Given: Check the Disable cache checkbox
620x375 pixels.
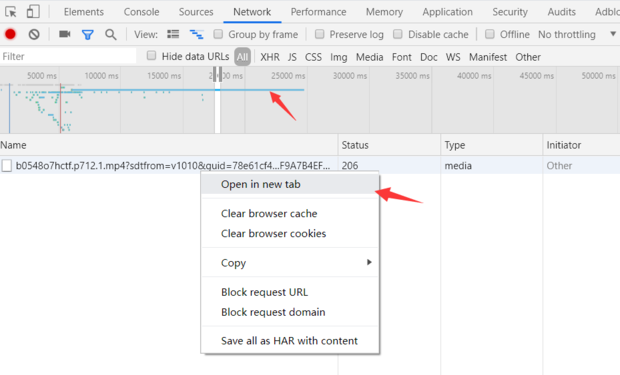Looking at the screenshot, I should click(x=398, y=34).
